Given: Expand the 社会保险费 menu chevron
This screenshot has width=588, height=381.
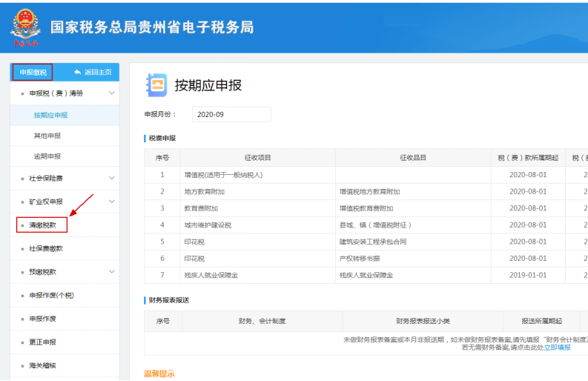Looking at the screenshot, I should (x=112, y=178).
